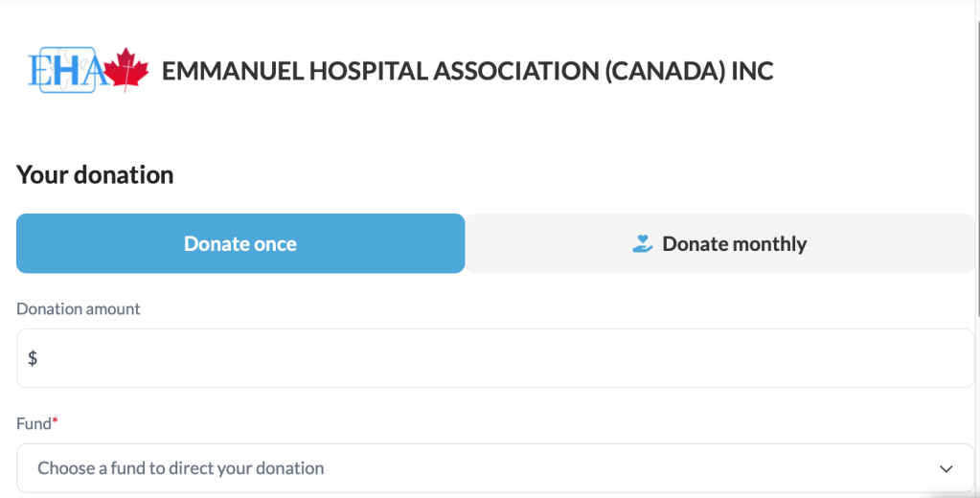Image resolution: width=980 pixels, height=498 pixels.
Task: Click the "Your donation" heading
Action: tap(95, 175)
